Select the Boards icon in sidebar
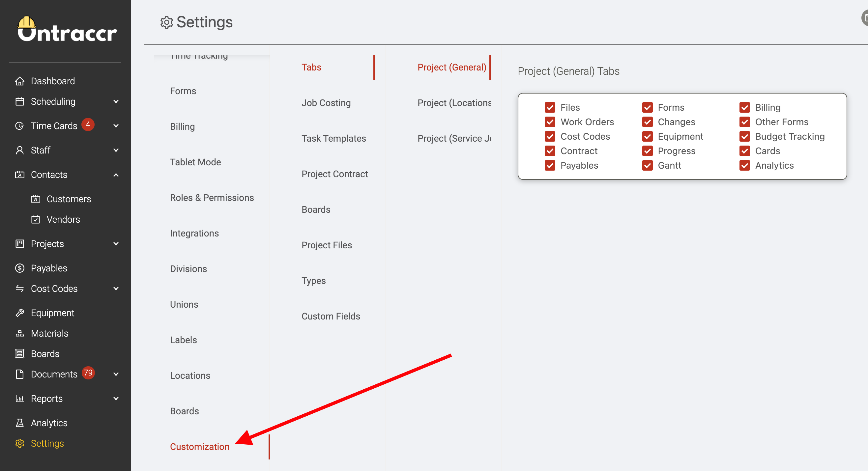The height and width of the screenshot is (471, 868). coord(19,354)
